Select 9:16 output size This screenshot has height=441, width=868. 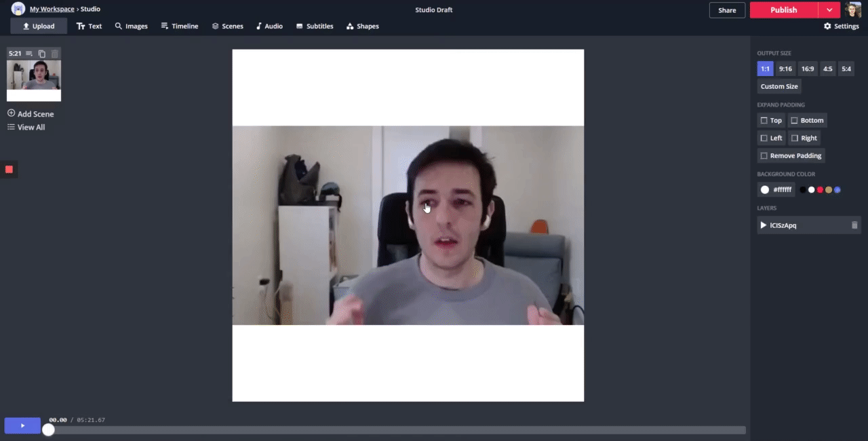pos(785,69)
